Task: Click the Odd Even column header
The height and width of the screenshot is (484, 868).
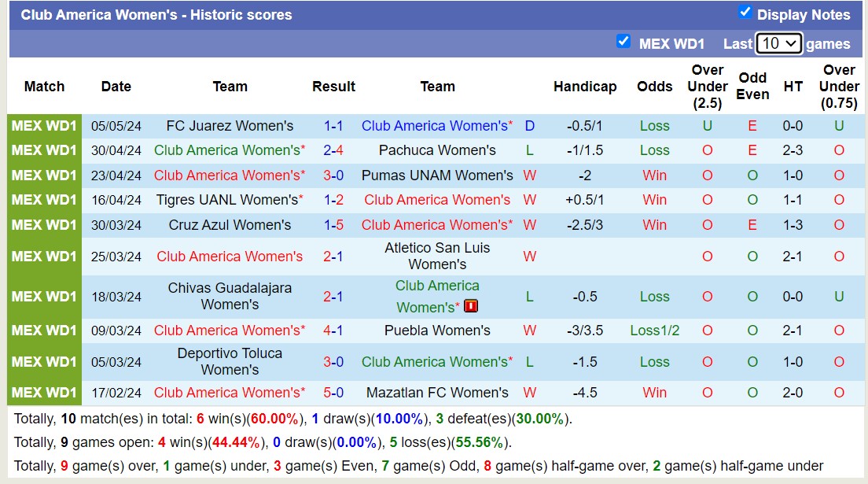Action: [752, 87]
